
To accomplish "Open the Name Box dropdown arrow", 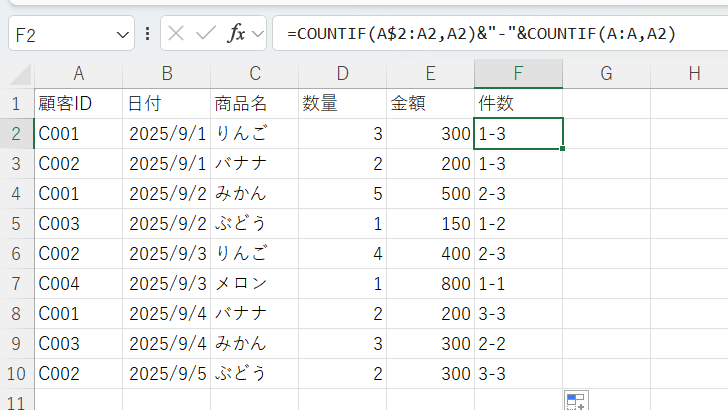I will (123, 35).
